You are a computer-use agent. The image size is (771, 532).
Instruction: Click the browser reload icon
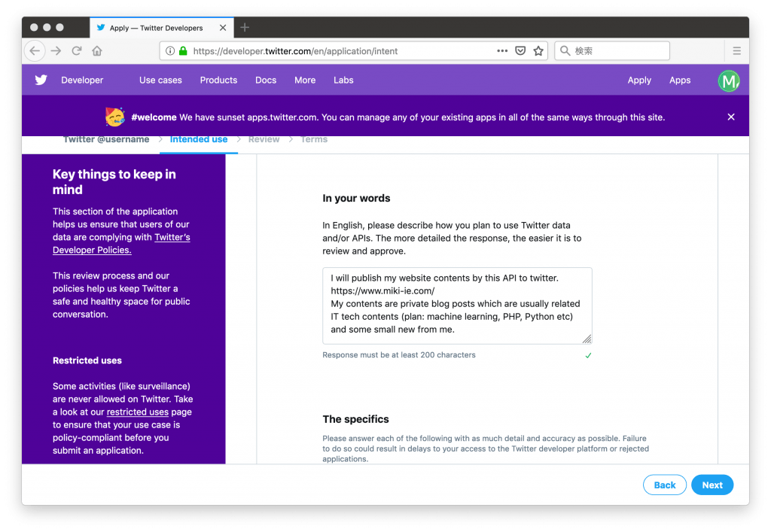76,51
